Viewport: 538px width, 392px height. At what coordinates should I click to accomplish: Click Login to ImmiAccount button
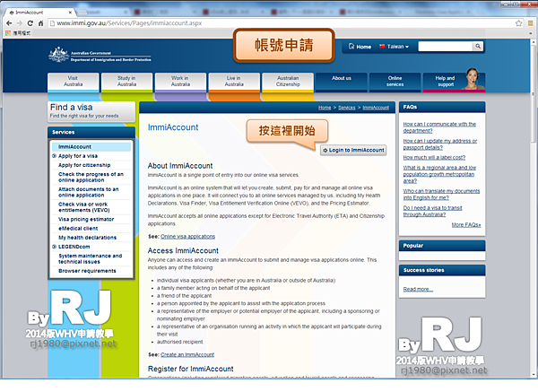[353, 150]
